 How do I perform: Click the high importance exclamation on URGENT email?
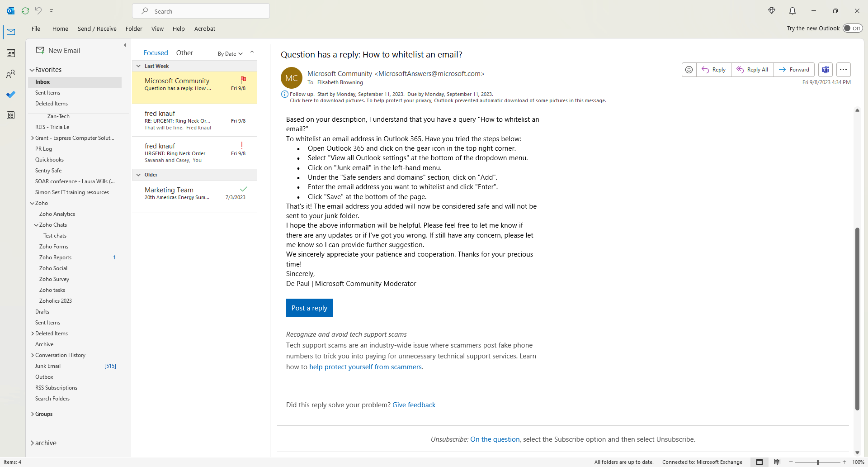point(242,145)
